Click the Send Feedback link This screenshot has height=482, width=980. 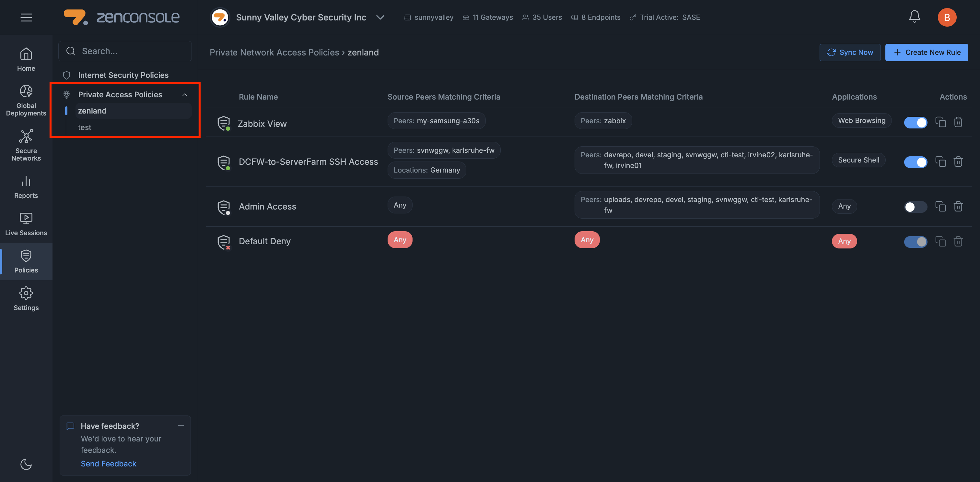(x=109, y=463)
